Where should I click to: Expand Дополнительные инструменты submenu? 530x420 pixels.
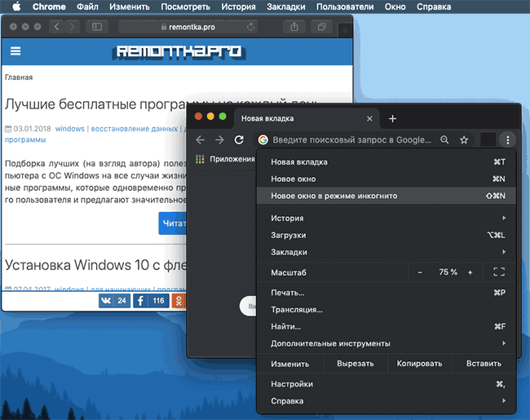386,343
